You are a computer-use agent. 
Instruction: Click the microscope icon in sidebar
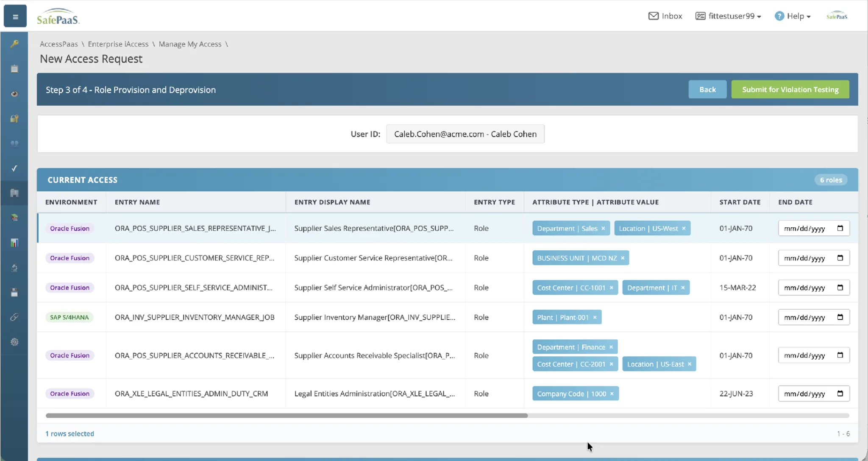coord(14,268)
